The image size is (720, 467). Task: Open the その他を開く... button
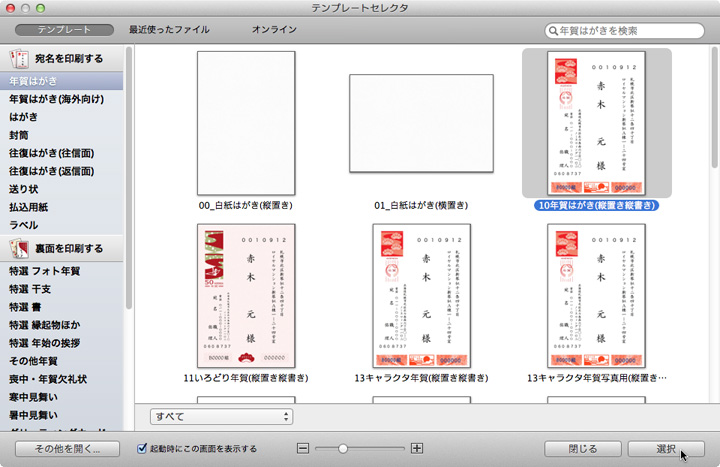coord(68,449)
